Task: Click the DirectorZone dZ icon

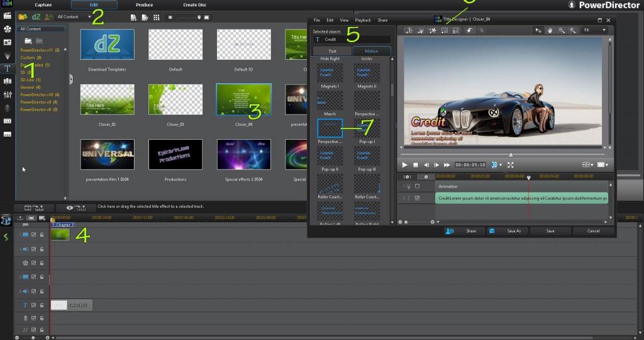Action: (36, 17)
